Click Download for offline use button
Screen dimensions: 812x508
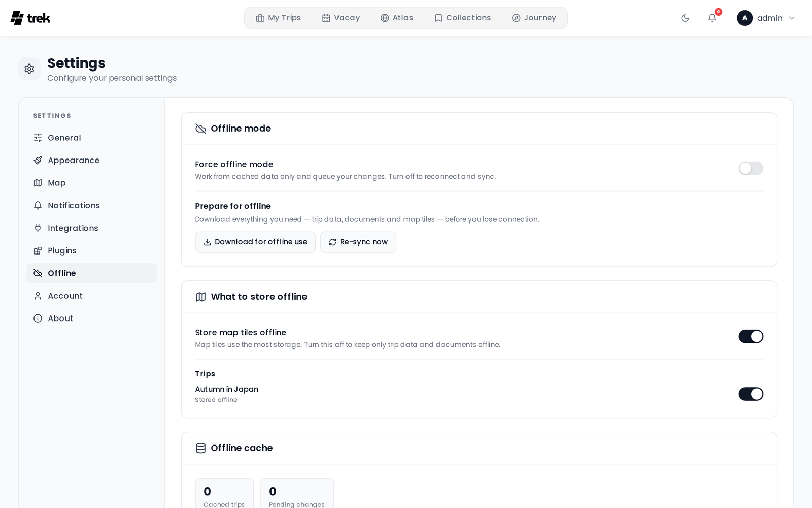255,242
